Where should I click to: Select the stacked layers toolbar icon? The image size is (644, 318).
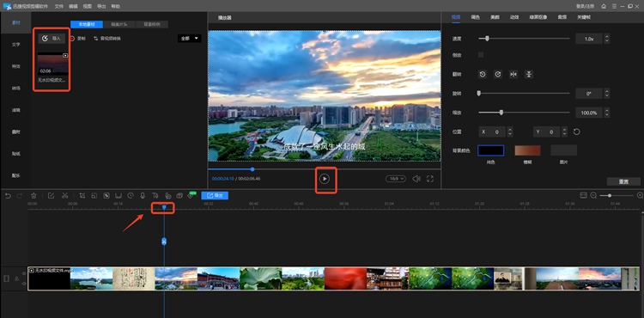179,196
